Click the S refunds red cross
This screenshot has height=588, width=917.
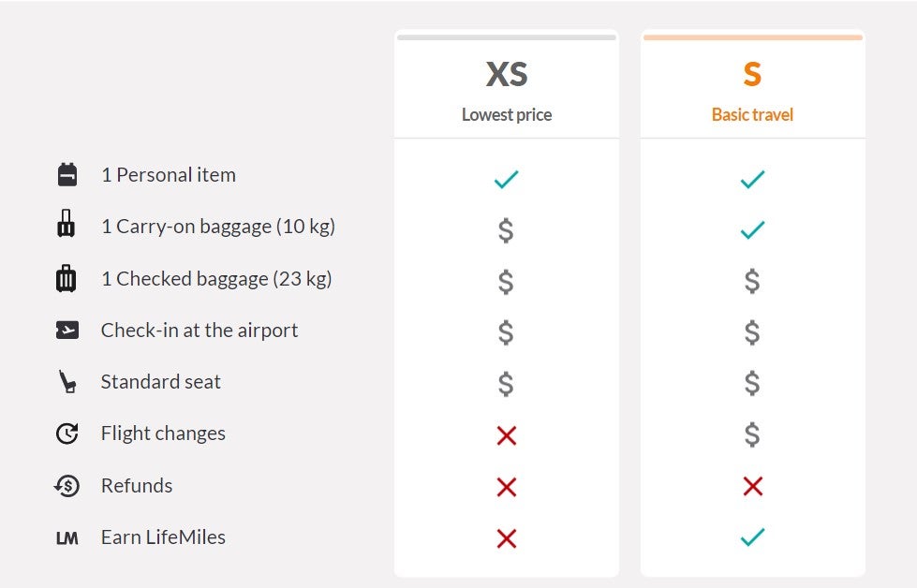(x=753, y=486)
